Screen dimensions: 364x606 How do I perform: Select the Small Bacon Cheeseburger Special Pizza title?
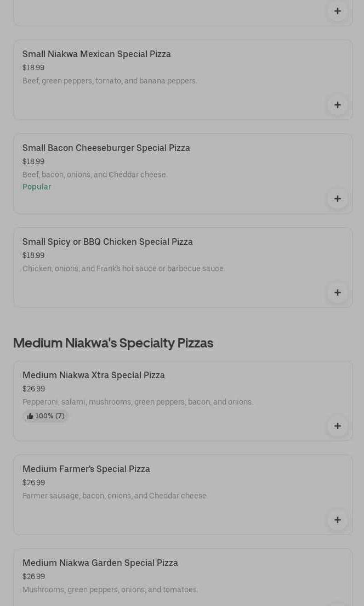point(106,148)
